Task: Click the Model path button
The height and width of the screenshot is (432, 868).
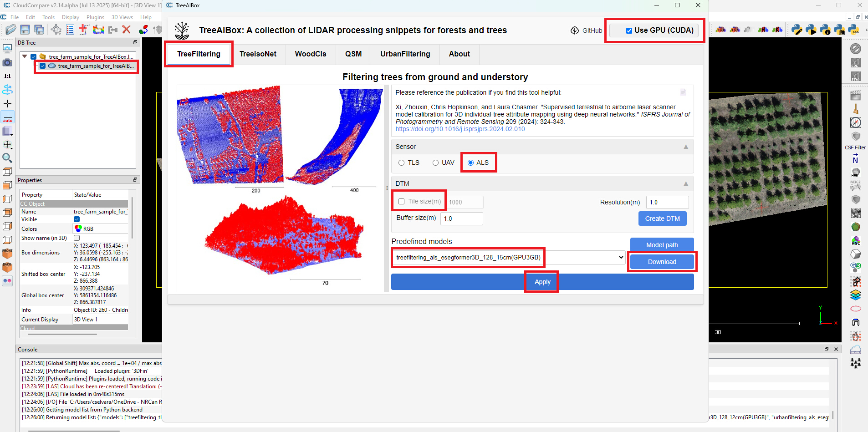Action: tap(662, 245)
